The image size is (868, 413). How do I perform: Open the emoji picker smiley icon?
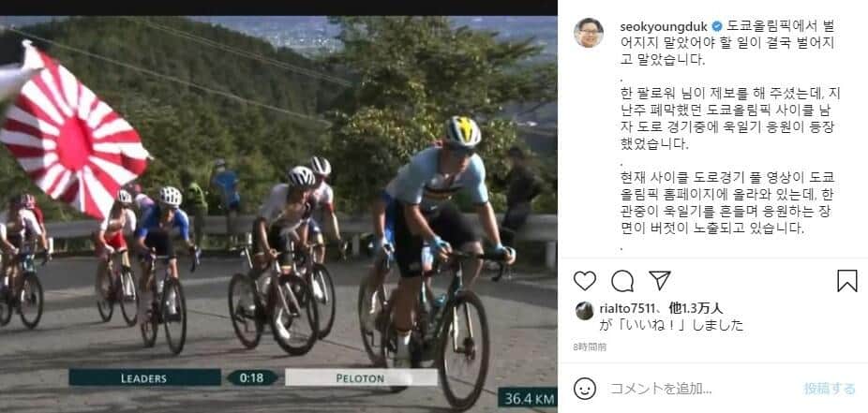coord(585,389)
